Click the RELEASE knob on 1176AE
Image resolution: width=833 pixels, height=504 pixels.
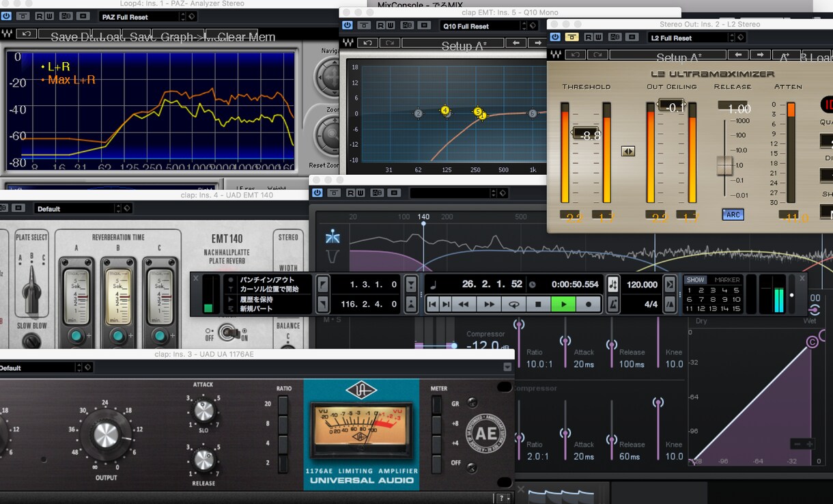(203, 459)
